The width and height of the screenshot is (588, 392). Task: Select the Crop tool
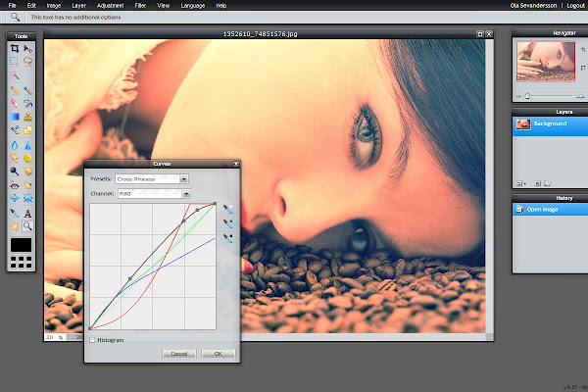[15, 48]
